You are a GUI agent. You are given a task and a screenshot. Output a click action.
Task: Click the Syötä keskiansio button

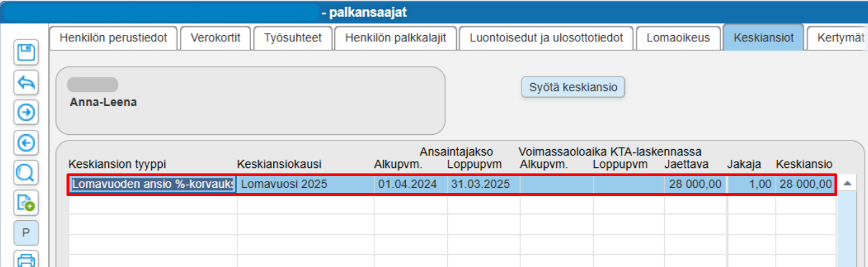tap(573, 87)
